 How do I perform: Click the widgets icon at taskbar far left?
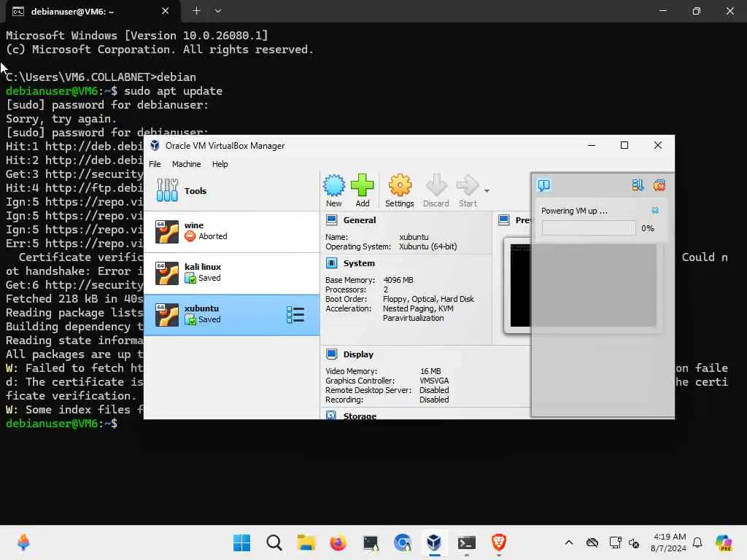(x=23, y=542)
